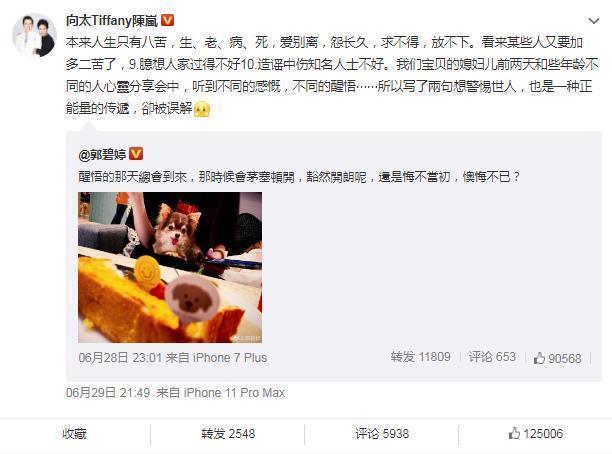Like the quoted post with 90568 likes
This screenshot has width=612, height=454.
point(557,358)
